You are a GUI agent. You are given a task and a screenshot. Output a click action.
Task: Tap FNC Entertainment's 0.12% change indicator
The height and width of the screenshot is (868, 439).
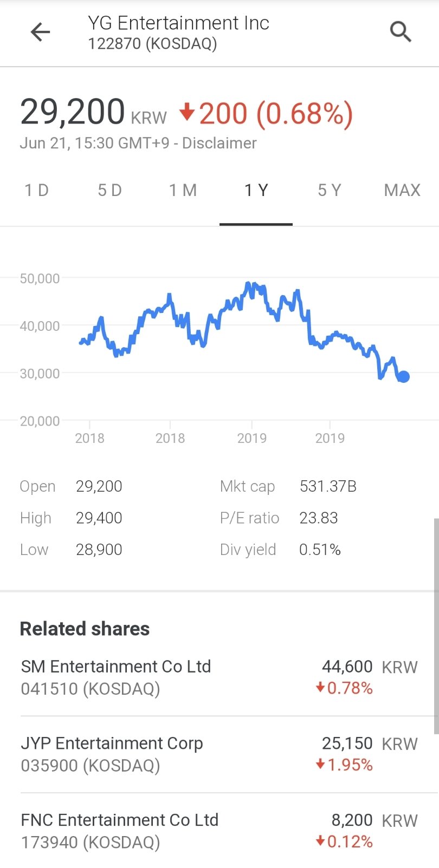tap(345, 842)
